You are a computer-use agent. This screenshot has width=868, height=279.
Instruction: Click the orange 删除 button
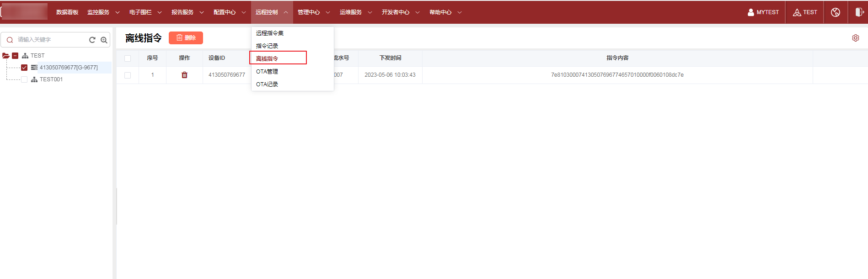point(186,38)
